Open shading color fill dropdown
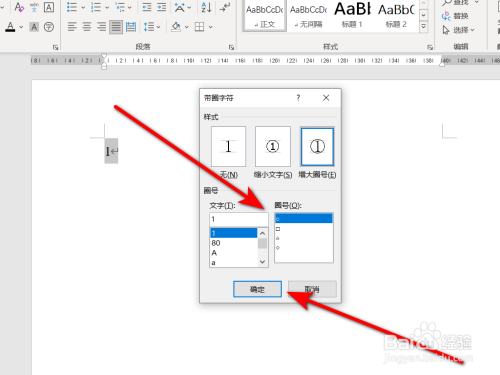This screenshot has width=500, height=375. click(186, 27)
